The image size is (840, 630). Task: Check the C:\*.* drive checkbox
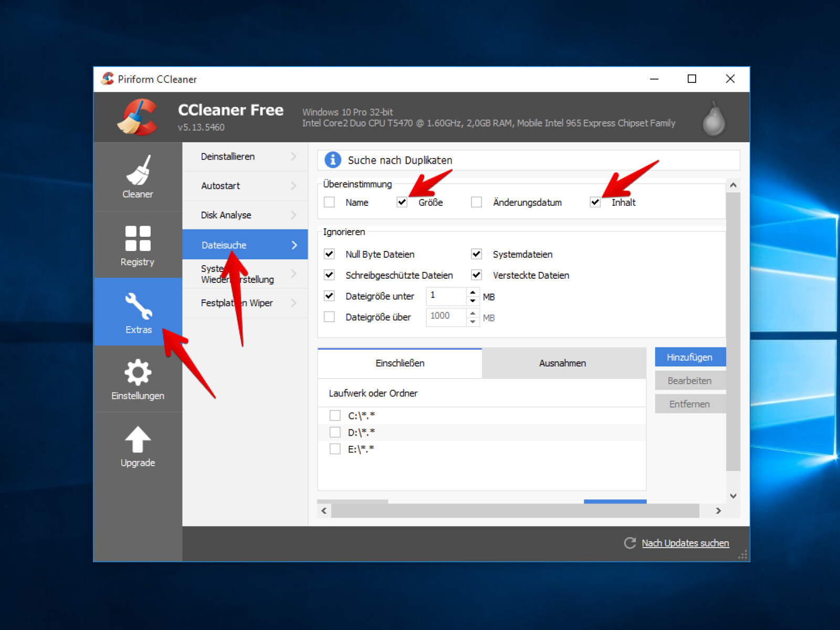(335, 416)
